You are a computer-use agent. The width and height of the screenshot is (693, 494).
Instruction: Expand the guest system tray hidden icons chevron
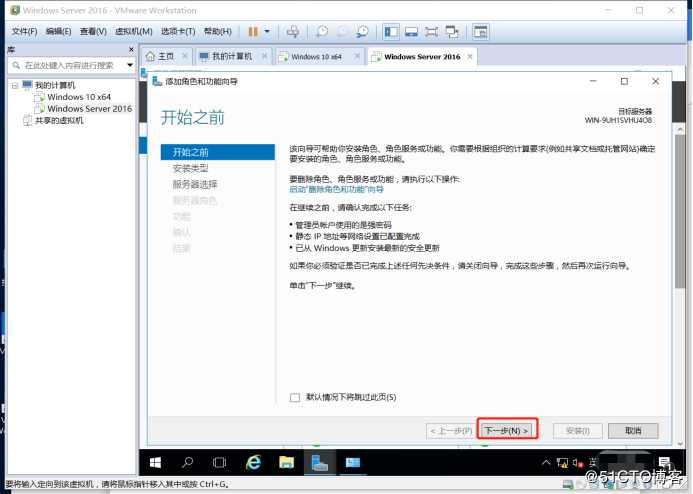click(x=546, y=463)
